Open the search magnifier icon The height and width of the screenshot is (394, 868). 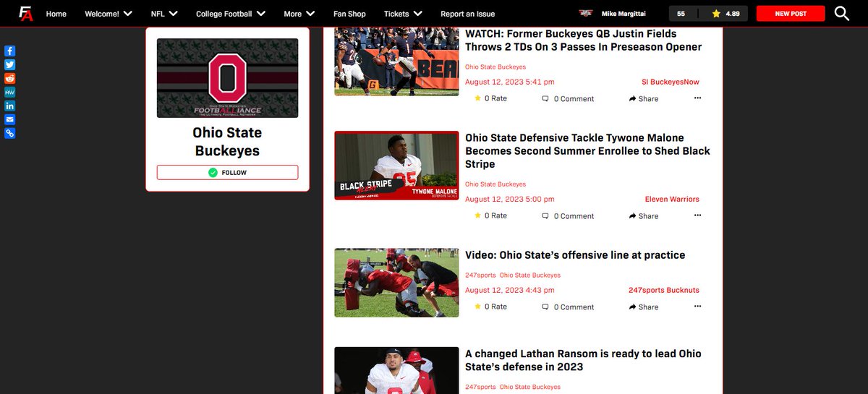(x=842, y=13)
